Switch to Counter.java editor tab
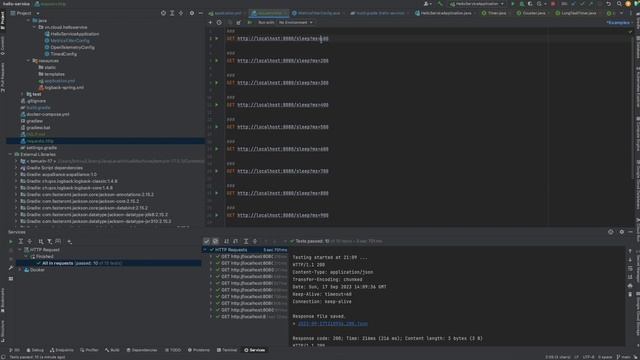Image resolution: width=640 pixels, height=360 pixels. coord(531,13)
